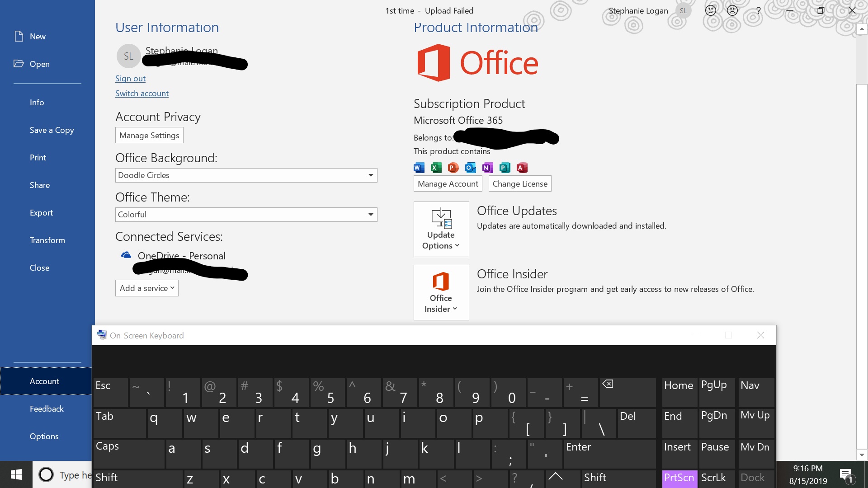Image resolution: width=868 pixels, height=488 pixels.
Task: Expand the Office Theme dropdown
Action: [x=370, y=215]
